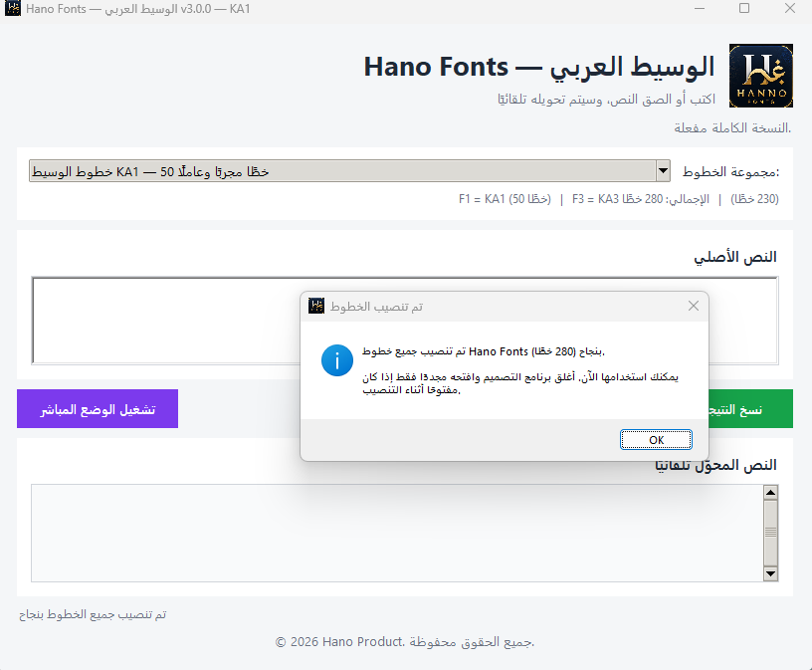Click the output scrollbar down arrow

[770, 573]
